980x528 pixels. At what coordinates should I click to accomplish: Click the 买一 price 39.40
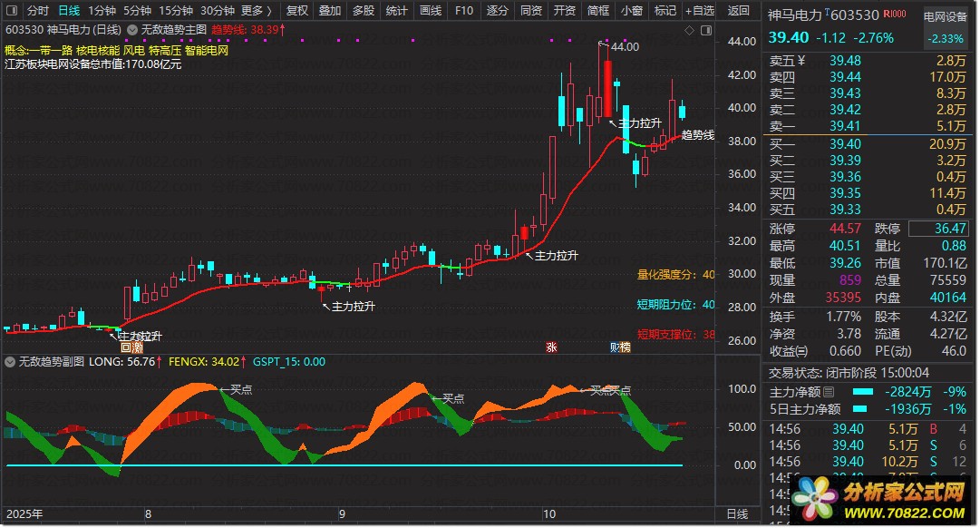pos(845,144)
